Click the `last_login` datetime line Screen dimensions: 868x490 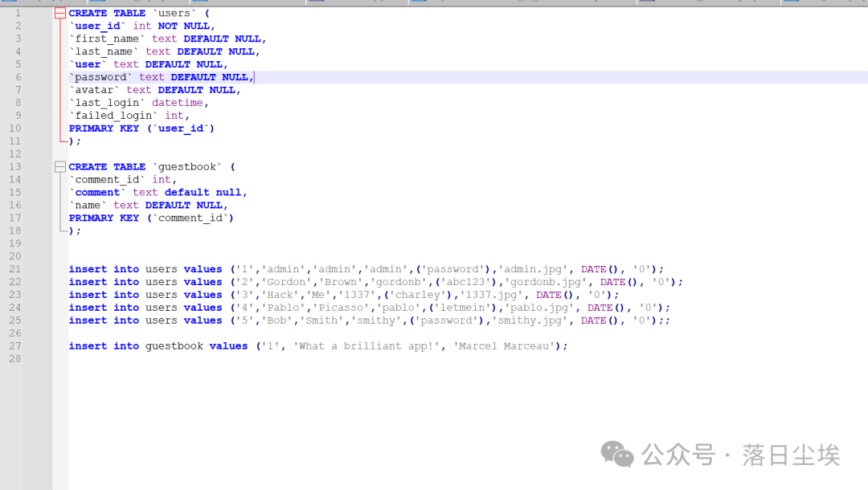coord(138,102)
